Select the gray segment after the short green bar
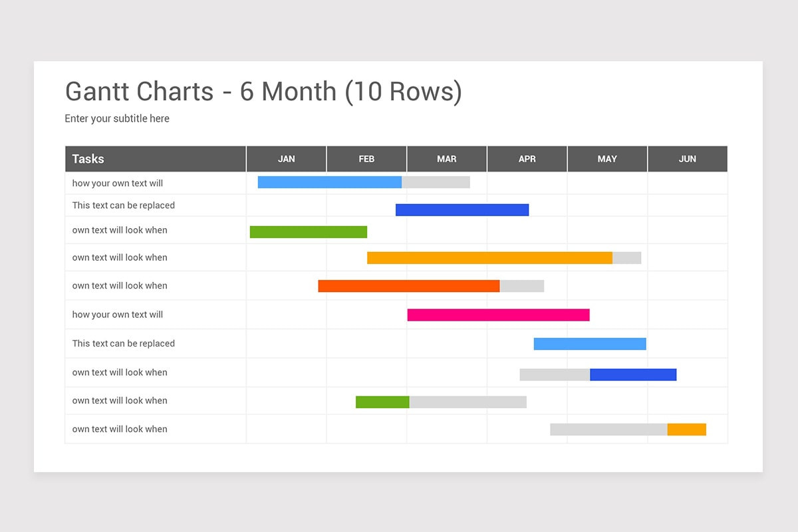 pos(468,402)
